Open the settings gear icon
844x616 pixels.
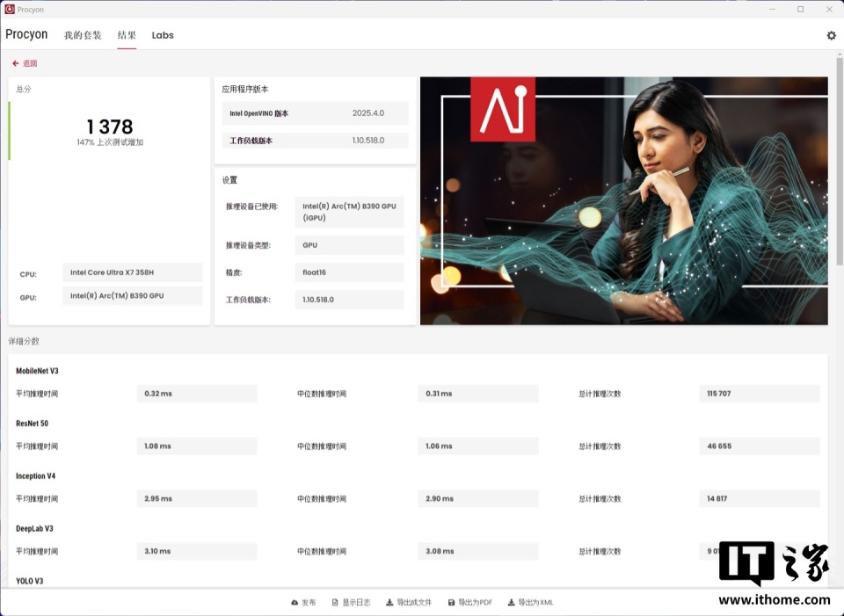(x=831, y=35)
